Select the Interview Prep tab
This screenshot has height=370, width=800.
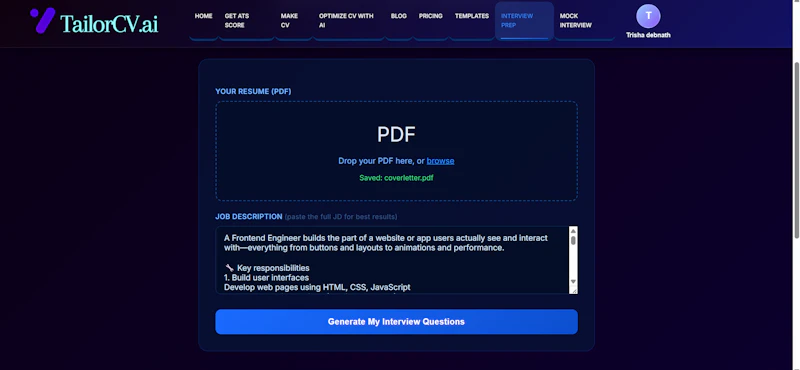[x=524, y=21]
